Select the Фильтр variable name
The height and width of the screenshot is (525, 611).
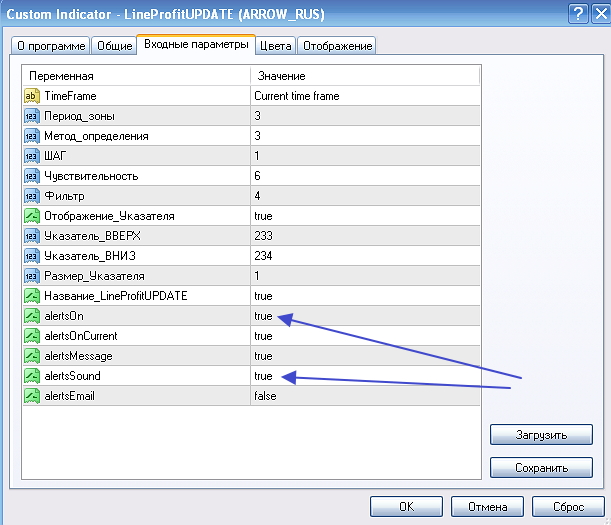[x=64, y=196]
